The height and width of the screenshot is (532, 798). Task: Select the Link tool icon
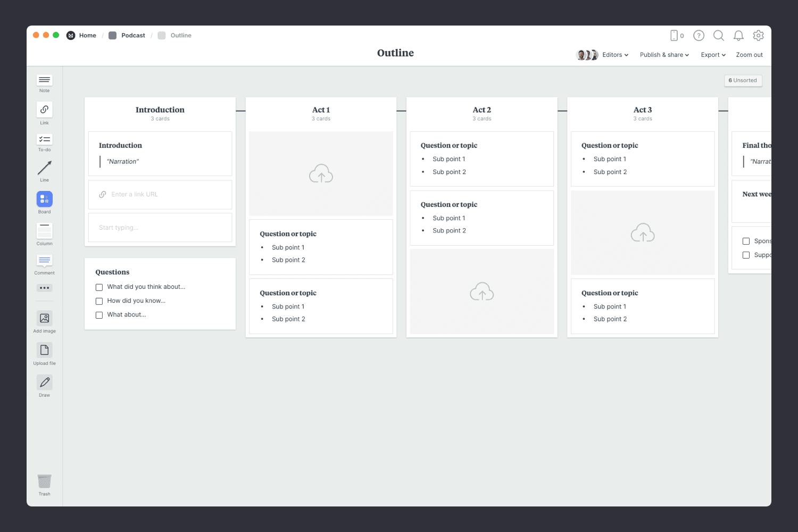[x=44, y=110]
